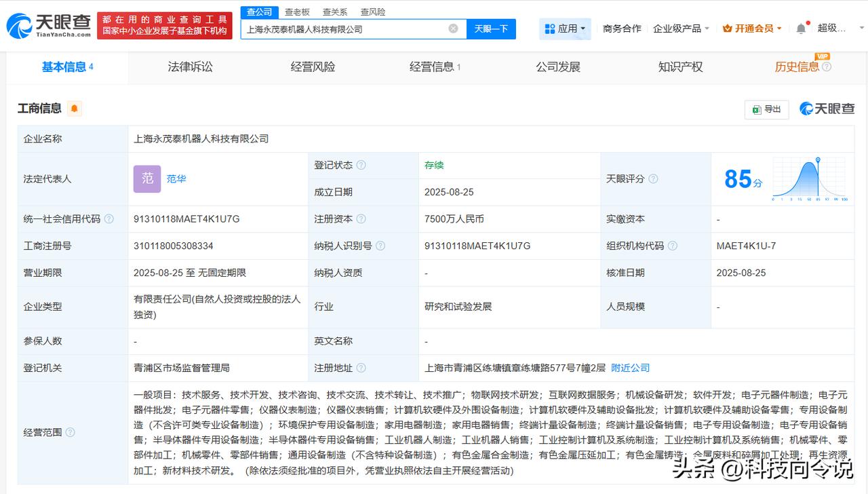Click the organization code MAET4K1U-7
The image size is (868, 494).
click(746, 246)
